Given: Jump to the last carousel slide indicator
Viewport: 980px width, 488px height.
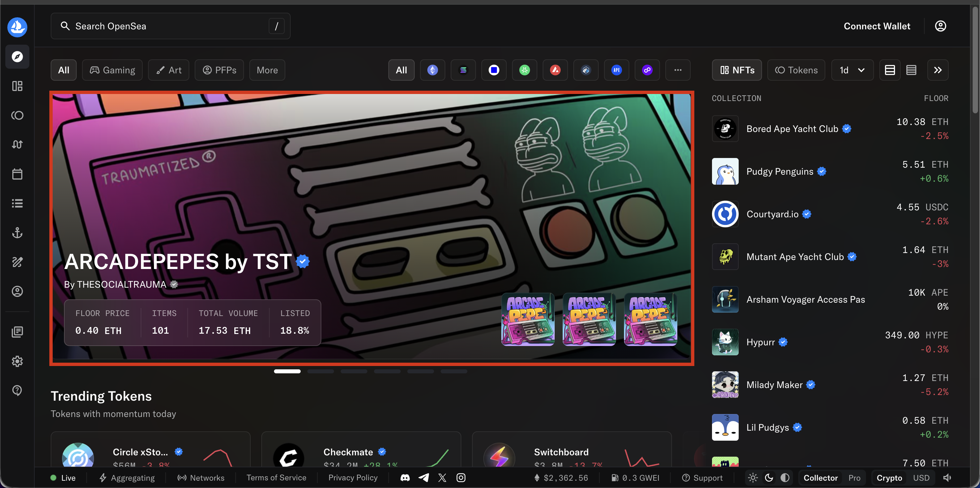Looking at the screenshot, I should (x=453, y=371).
